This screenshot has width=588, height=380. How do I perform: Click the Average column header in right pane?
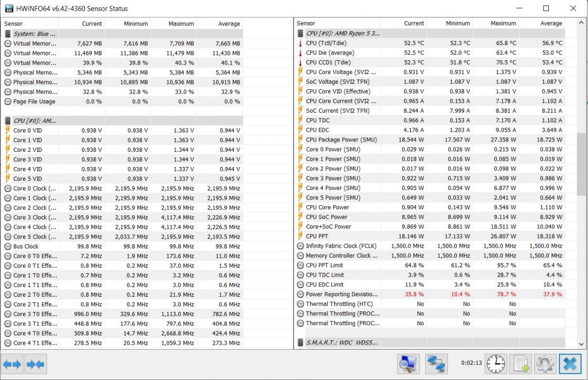click(541, 24)
